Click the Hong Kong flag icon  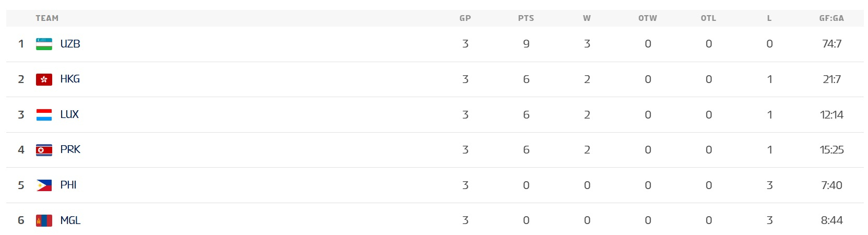point(44,79)
